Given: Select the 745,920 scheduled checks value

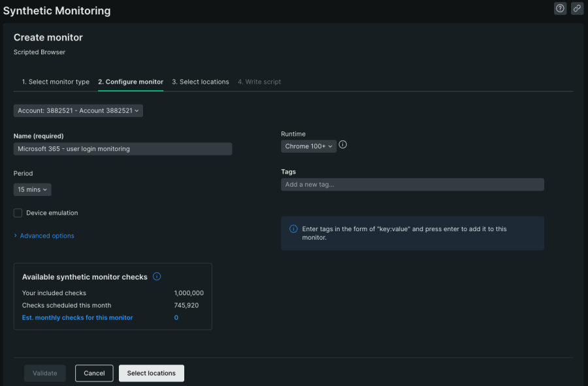Looking at the screenshot, I should (x=186, y=306).
